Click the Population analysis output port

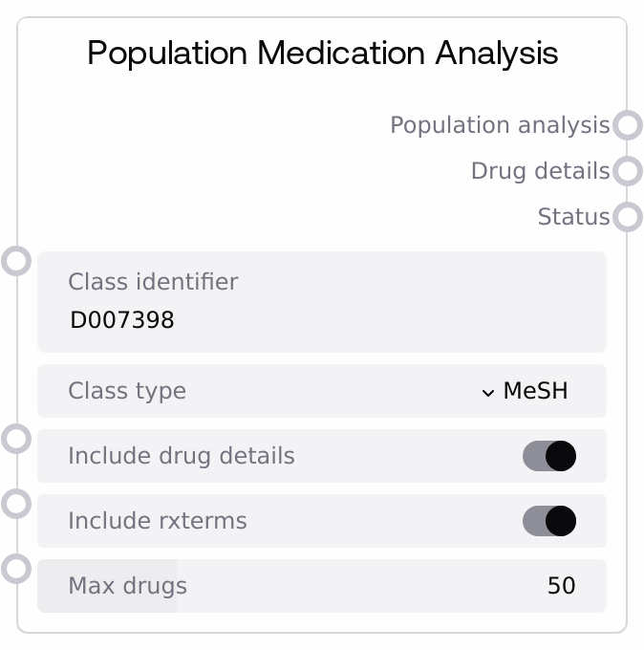coord(627,125)
